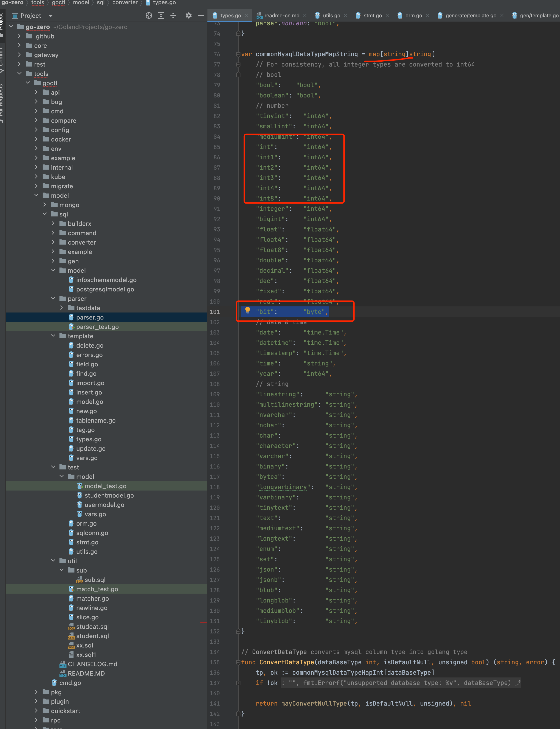
Task: Hide the Project tool window
Action: click(201, 16)
